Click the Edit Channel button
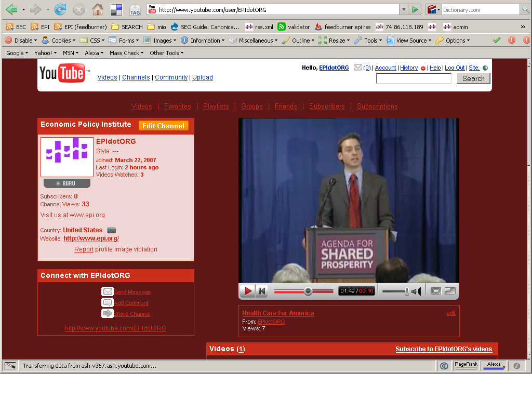The height and width of the screenshot is (399, 532). [163, 126]
